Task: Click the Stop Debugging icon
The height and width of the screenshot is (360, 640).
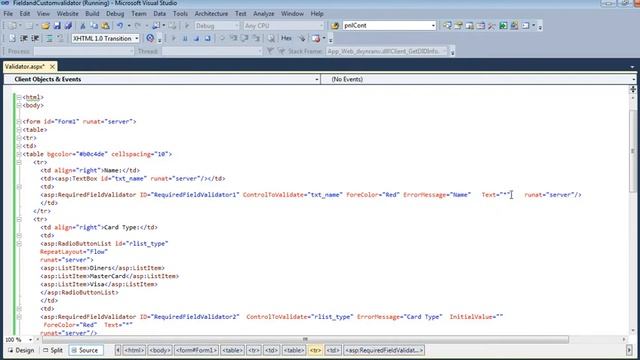Action: (196, 38)
